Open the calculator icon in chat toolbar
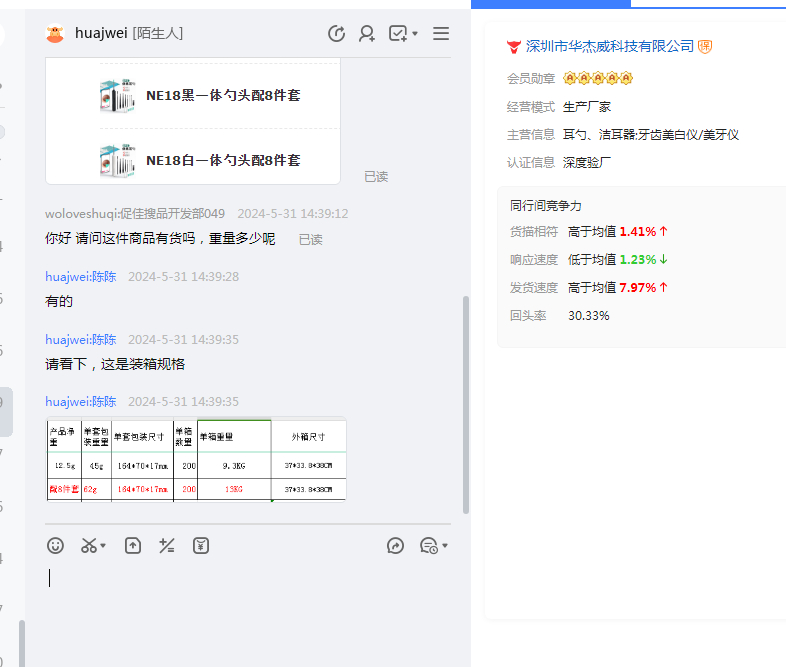The height and width of the screenshot is (667, 786). (167, 545)
